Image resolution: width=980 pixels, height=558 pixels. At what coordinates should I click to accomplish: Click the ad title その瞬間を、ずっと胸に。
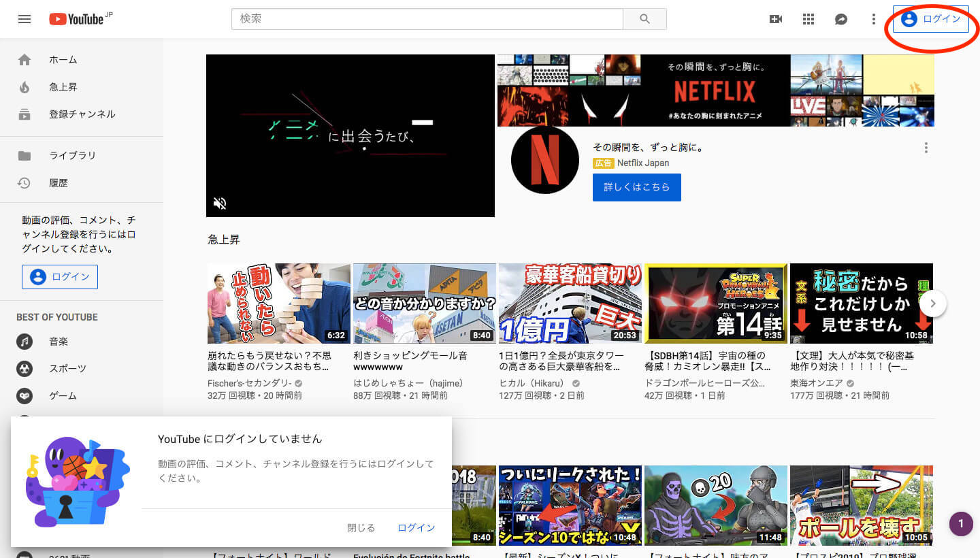648,147
